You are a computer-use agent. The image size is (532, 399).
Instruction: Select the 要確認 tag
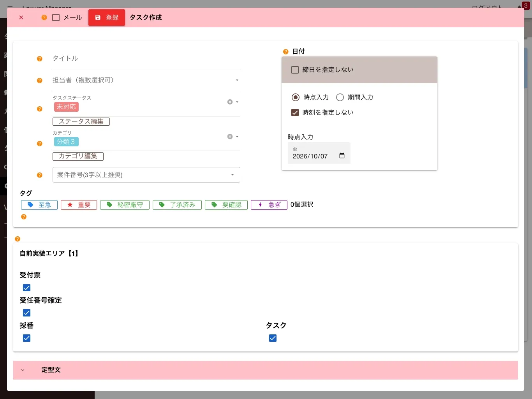point(226,205)
